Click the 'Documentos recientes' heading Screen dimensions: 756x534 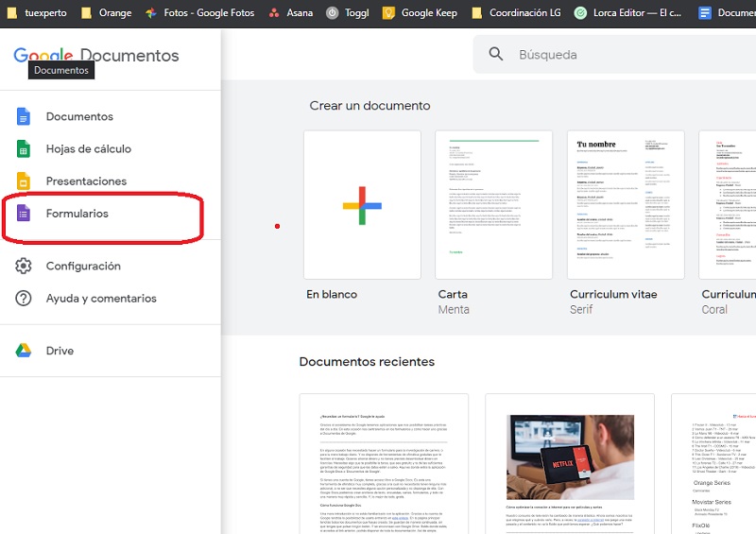(x=367, y=361)
